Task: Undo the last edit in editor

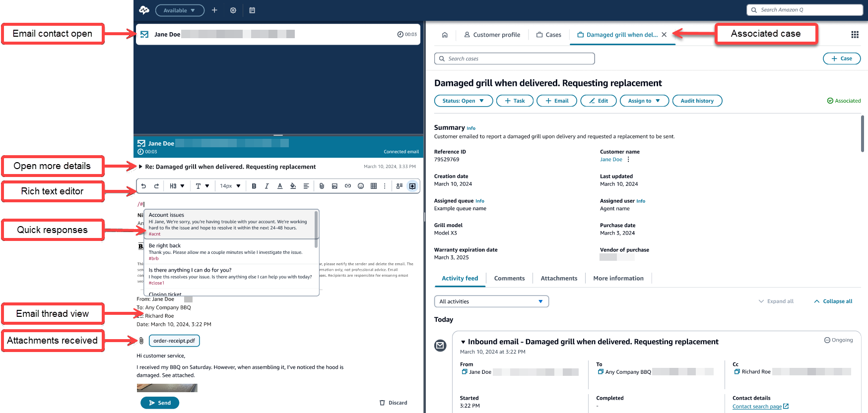Action: [x=143, y=186]
